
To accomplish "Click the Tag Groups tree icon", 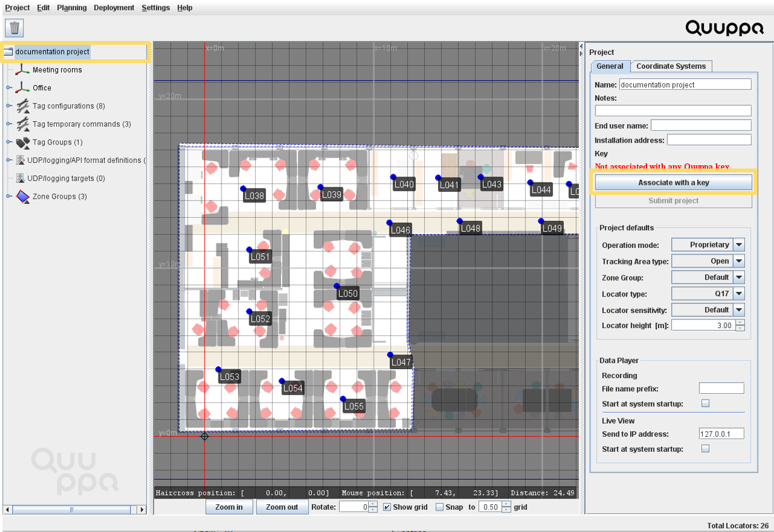I will (23, 143).
